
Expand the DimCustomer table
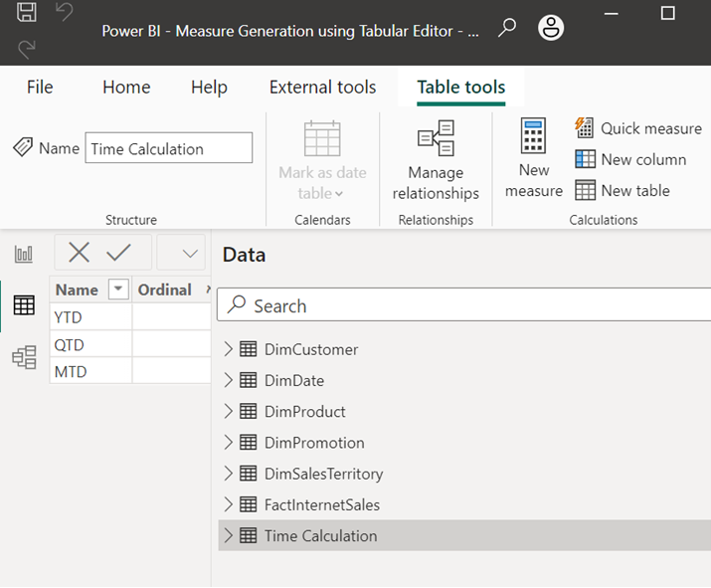coord(228,349)
